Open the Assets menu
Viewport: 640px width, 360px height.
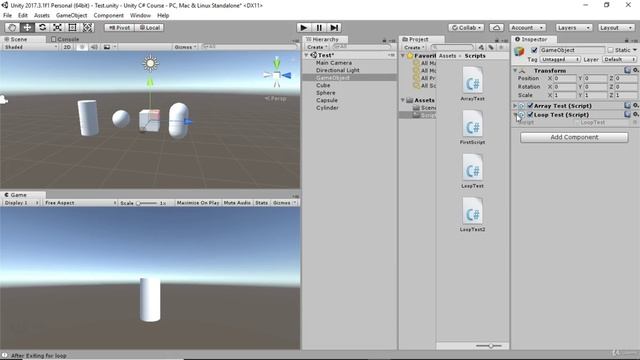(x=42, y=15)
